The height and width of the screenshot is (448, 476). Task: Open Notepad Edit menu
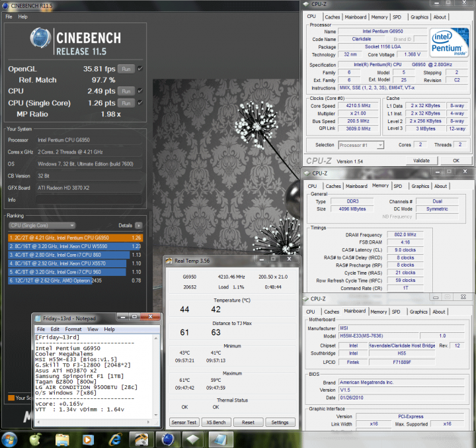(55, 329)
